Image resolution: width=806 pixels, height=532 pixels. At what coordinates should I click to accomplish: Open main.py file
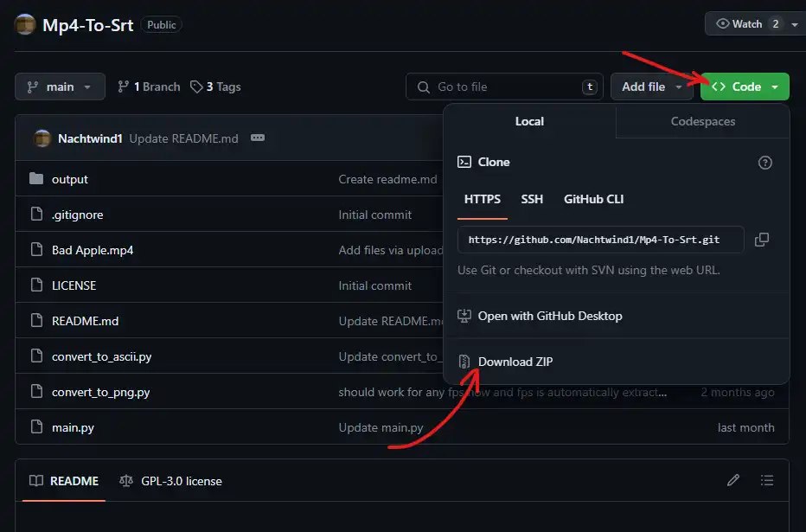tap(73, 427)
